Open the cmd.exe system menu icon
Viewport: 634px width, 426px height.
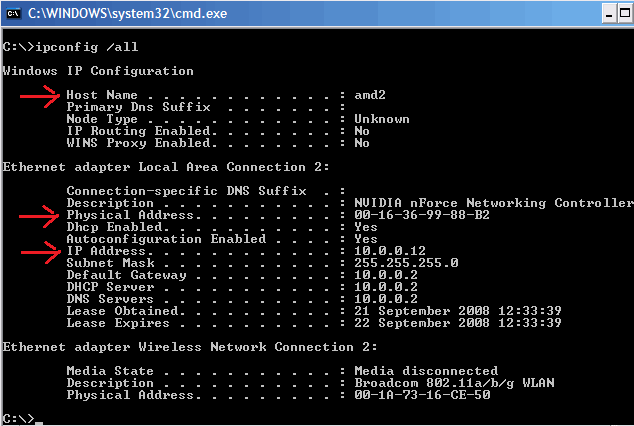[14, 14]
